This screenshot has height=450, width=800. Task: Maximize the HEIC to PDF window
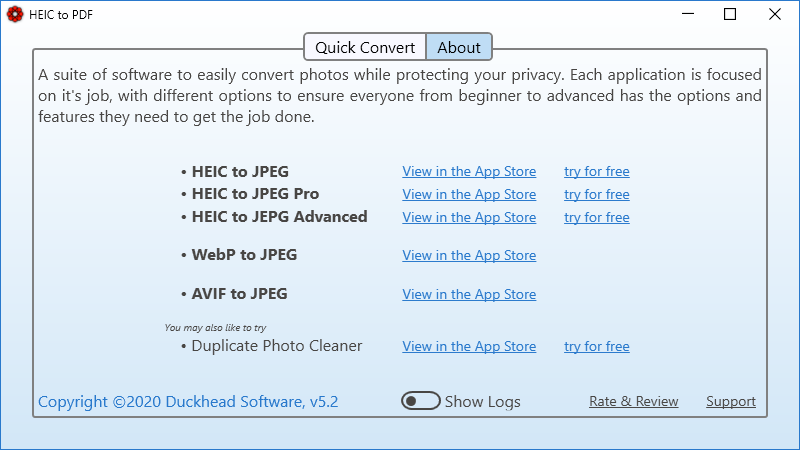(730, 14)
